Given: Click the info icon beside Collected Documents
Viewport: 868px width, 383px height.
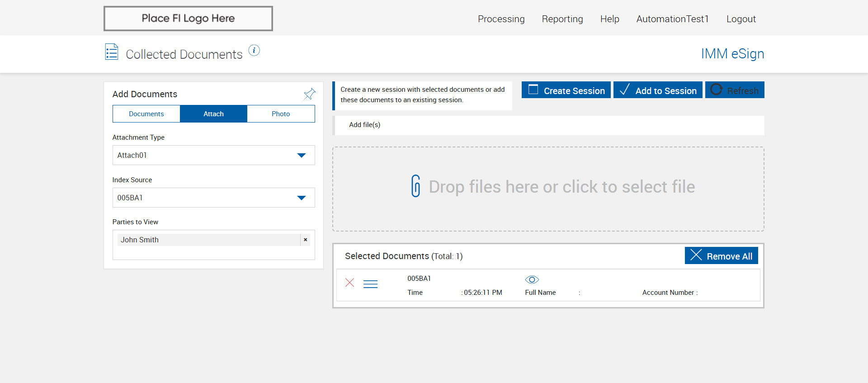Looking at the screenshot, I should pos(254,51).
